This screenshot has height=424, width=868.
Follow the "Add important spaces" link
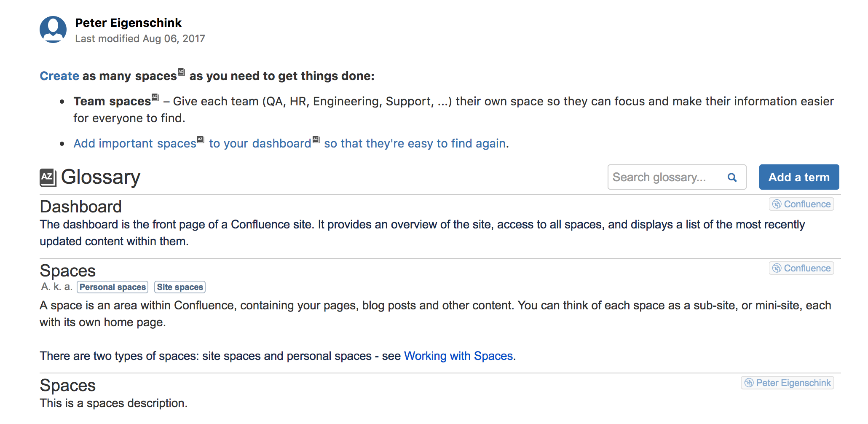[x=135, y=144]
